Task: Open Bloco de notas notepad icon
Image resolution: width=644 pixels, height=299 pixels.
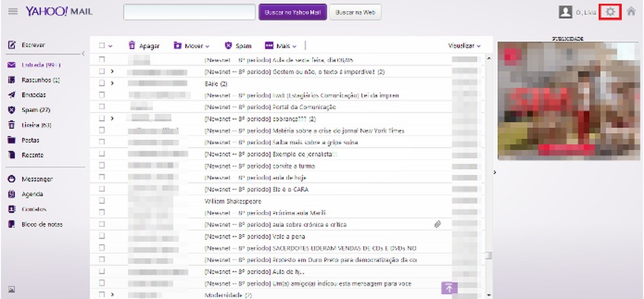Action: tap(12, 224)
